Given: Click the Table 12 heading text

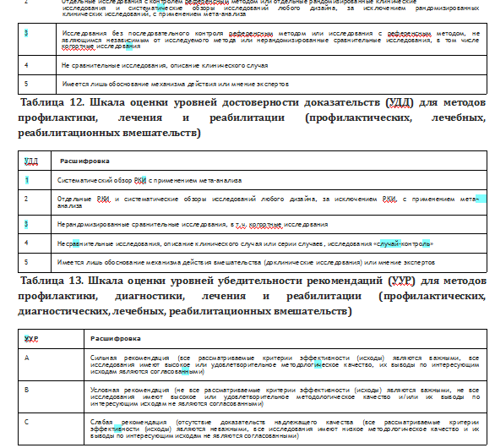Looking at the screenshot, I should pos(252,117).
